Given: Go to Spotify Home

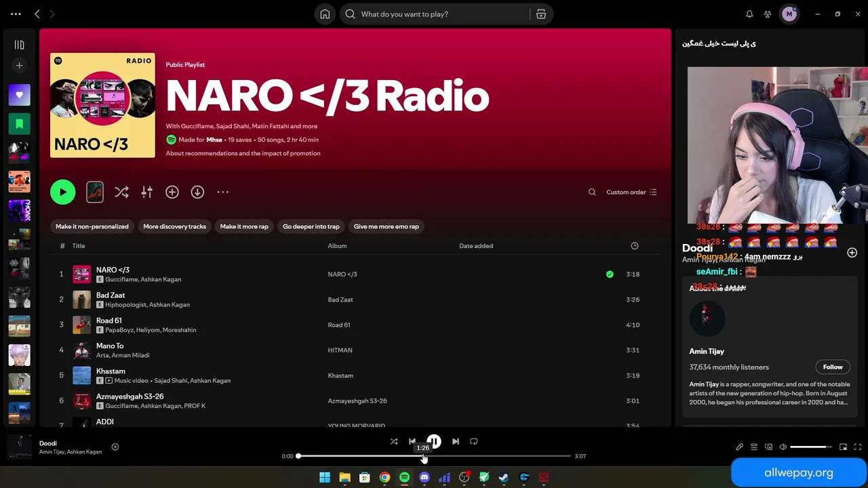Looking at the screenshot, I should (x=325, y=14).
